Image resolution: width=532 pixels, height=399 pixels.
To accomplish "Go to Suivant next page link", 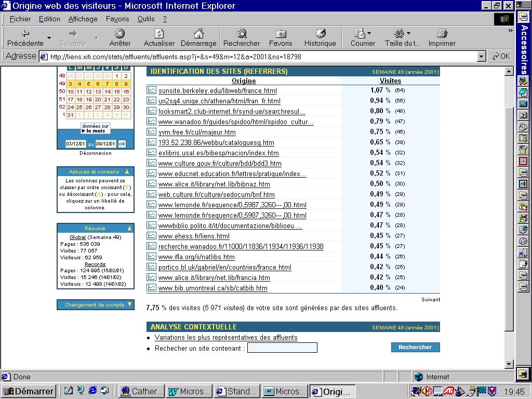I will click(x=431, y=300).
